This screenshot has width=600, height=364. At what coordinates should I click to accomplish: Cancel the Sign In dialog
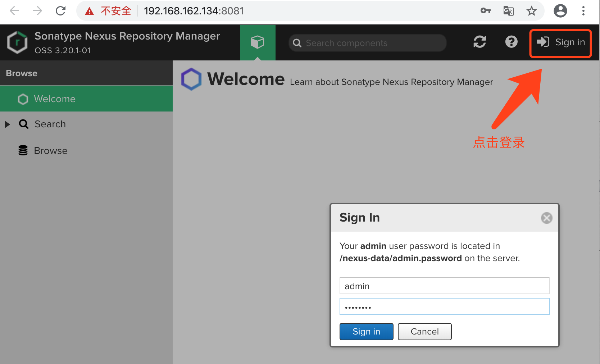pos(424,332)
